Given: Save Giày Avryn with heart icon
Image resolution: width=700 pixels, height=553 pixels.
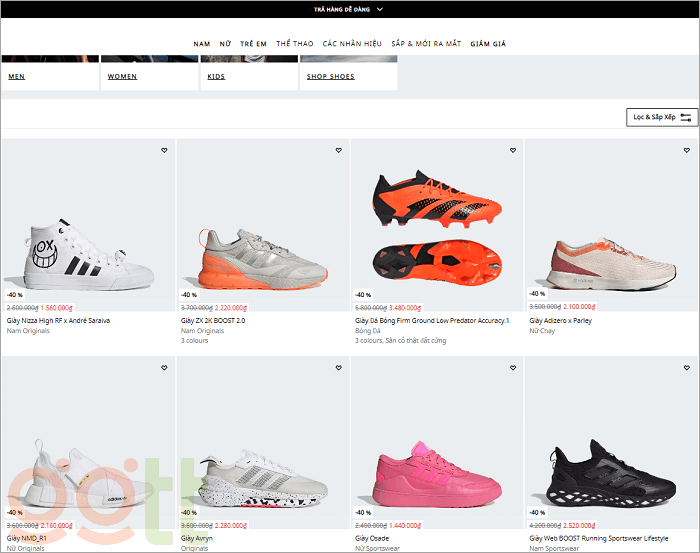Looking at the screenshot, I should (339, 368).
